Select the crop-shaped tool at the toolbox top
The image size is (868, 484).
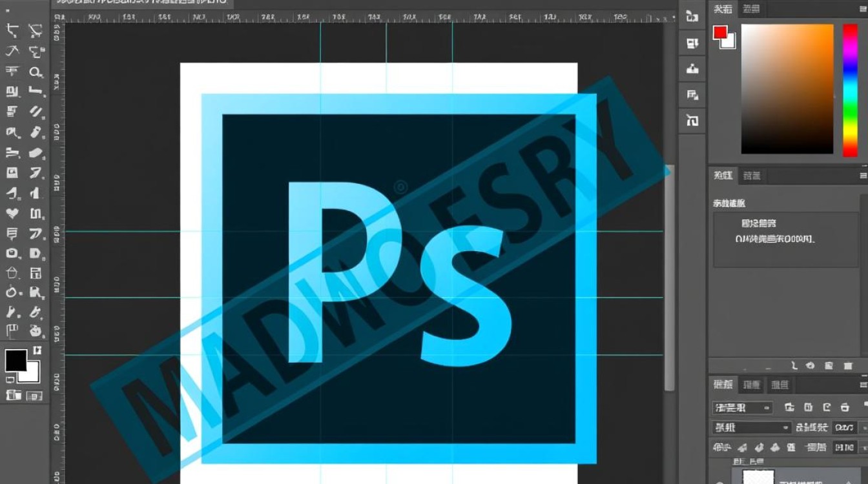click(12, 30)
